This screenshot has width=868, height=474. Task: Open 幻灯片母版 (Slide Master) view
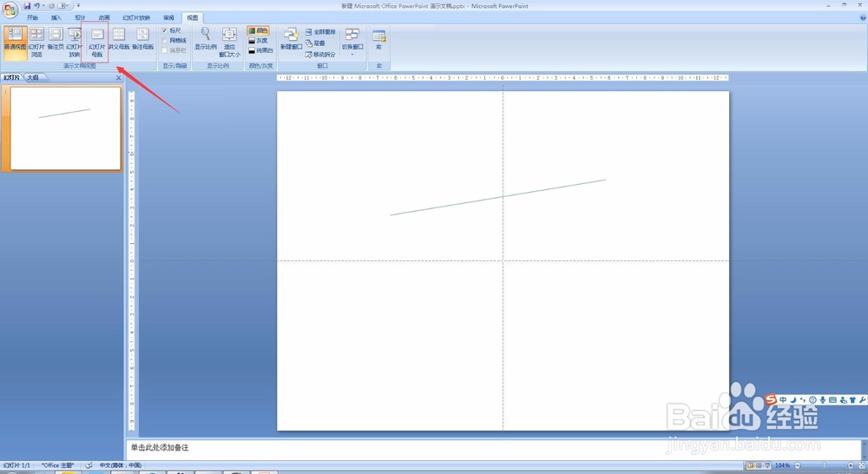[x=97, y=42]
